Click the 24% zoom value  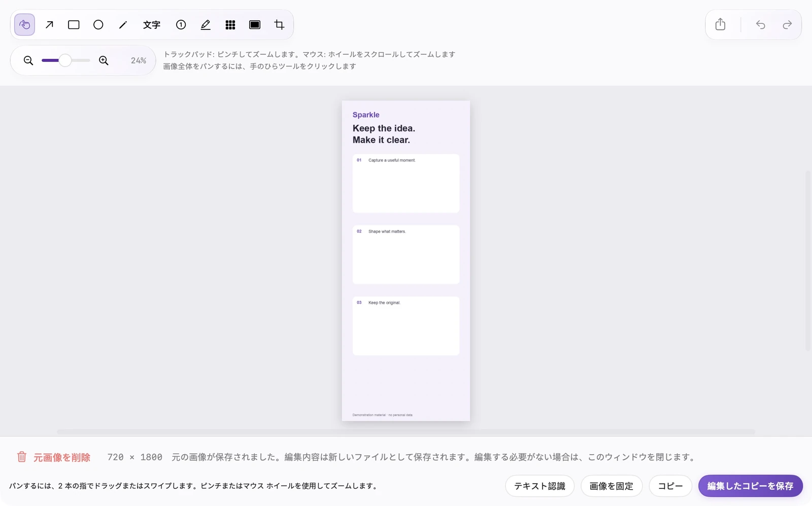pos(139,60)
